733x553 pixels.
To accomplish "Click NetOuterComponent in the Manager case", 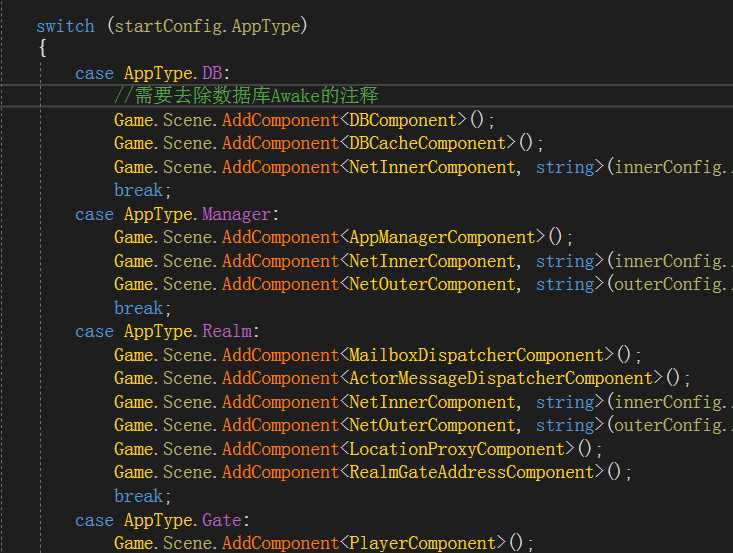I will tap(432, 284).
